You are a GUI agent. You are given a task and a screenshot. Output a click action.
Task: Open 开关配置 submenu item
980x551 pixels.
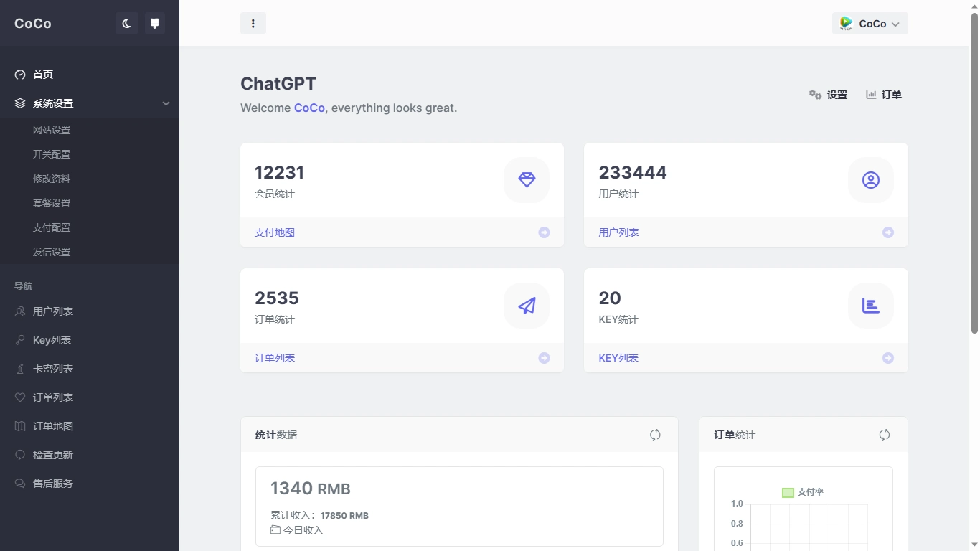click(52, 154)
